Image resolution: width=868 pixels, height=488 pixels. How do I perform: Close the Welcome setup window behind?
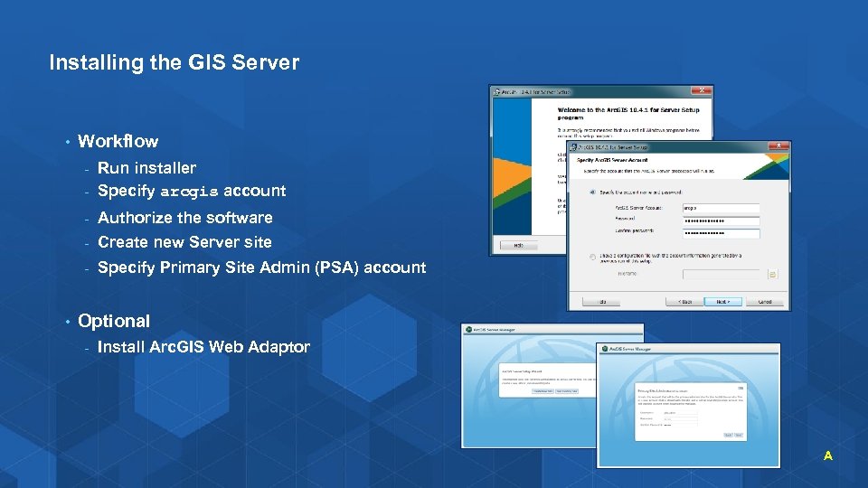(702, 90)
